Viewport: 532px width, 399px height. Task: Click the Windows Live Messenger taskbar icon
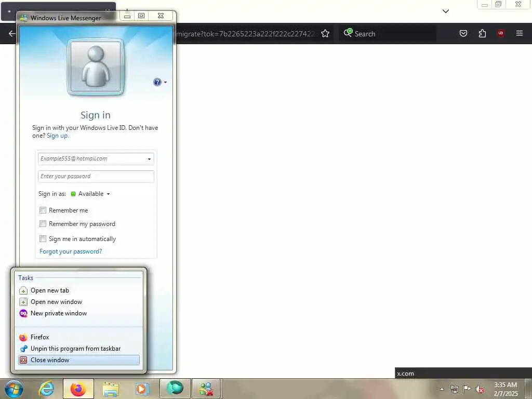point(207,389)
